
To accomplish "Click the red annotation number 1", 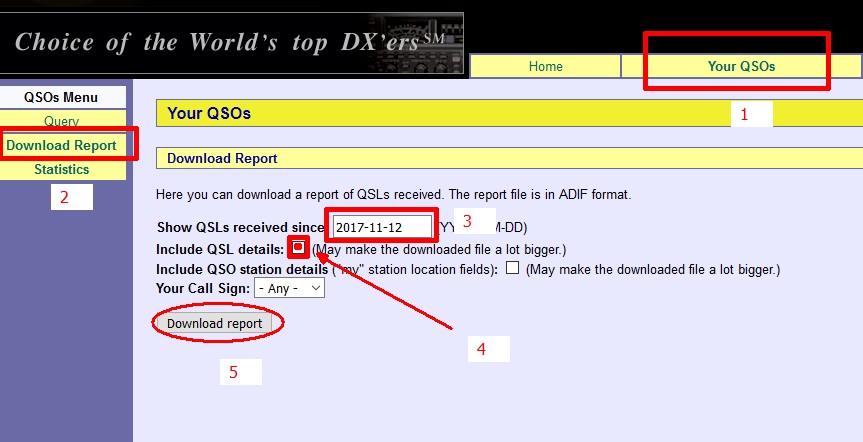I will (744, 115).
